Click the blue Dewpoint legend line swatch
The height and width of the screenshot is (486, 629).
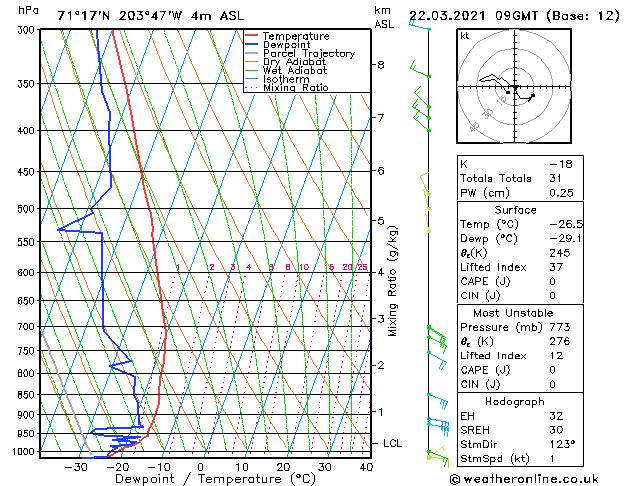251,44
